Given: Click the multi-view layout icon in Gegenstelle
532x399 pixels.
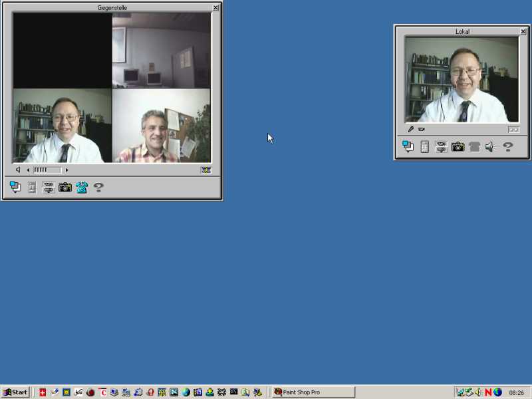Looking at the screenshot, I should tap(206, 170).
